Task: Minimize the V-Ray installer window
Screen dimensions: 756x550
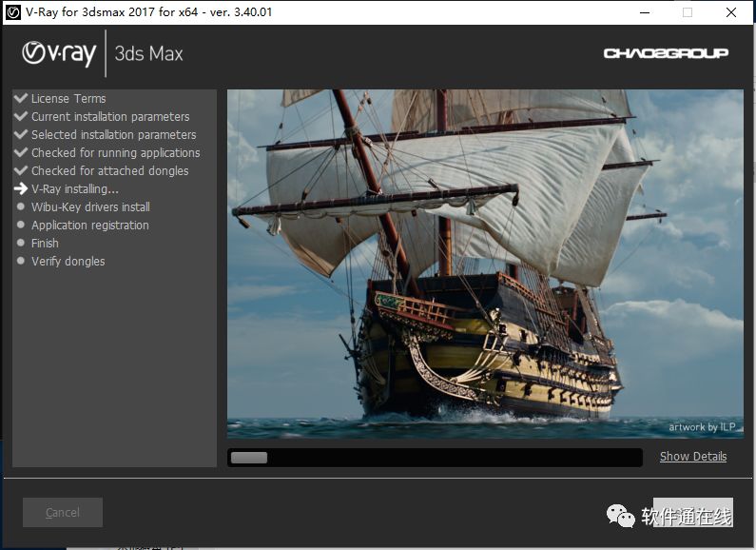Action: point(645,12)
